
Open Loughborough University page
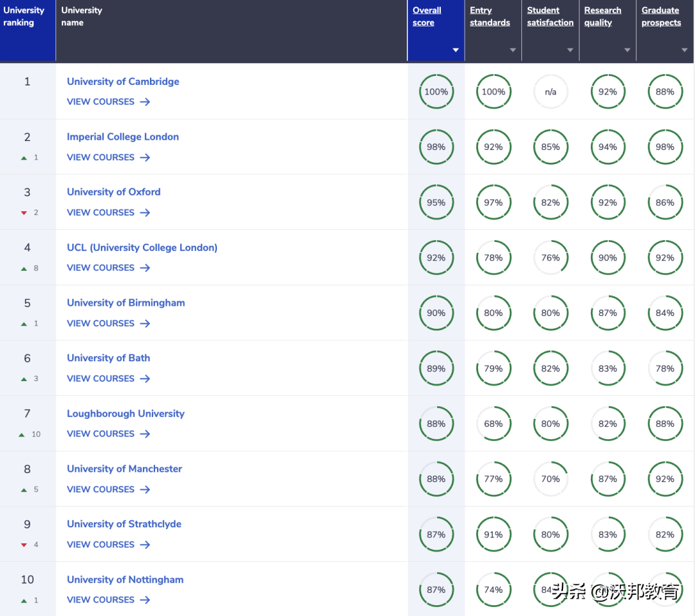125,413
